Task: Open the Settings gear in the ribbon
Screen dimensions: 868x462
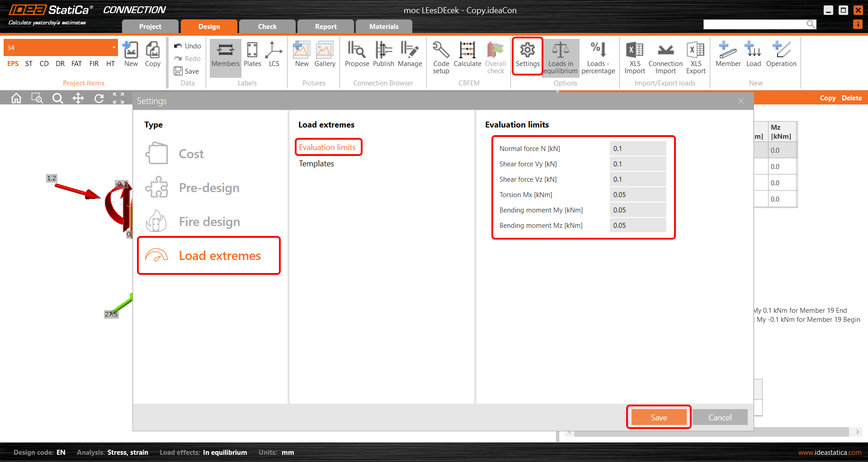Action: [527, 55]
